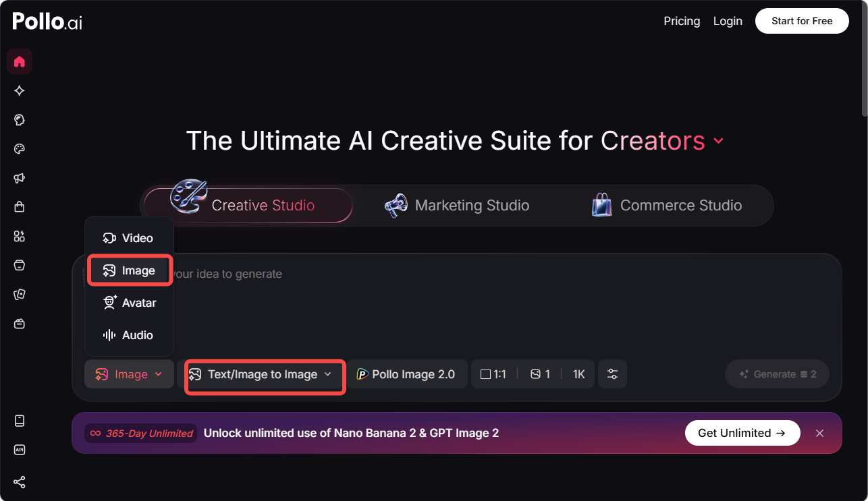Screen dimensions: 868x501
Task: Open the API icon in sidebar
Action: point(20,450)
